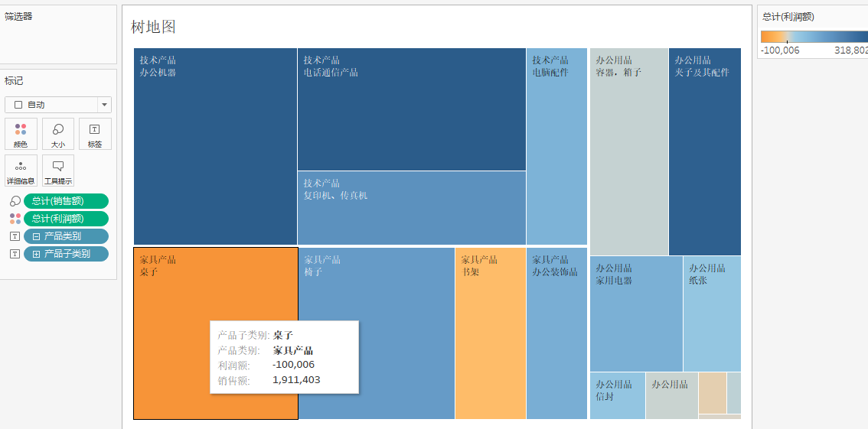Select the 复印机、传真机 treemap tile
This screenshot has width=868, height=429.
pos(411,208)
